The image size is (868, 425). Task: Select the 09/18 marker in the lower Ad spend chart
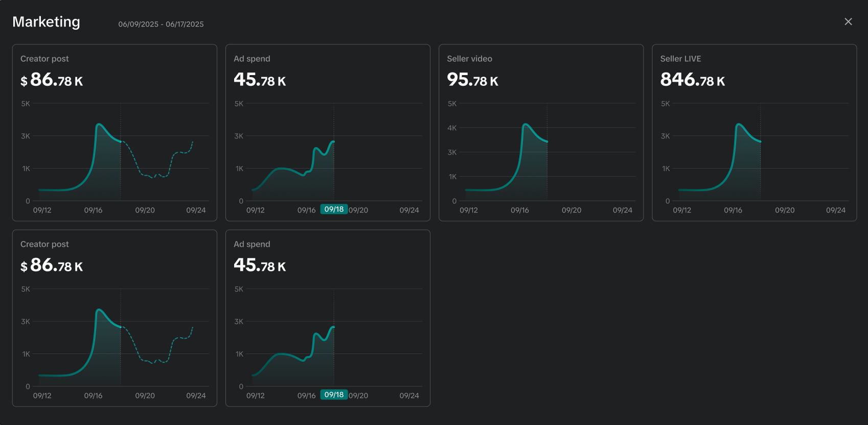pyautogui.click(x=334, y=395)
